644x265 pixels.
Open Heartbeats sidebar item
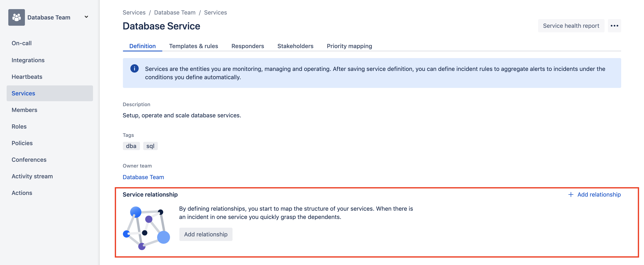(x=27, y=77)
